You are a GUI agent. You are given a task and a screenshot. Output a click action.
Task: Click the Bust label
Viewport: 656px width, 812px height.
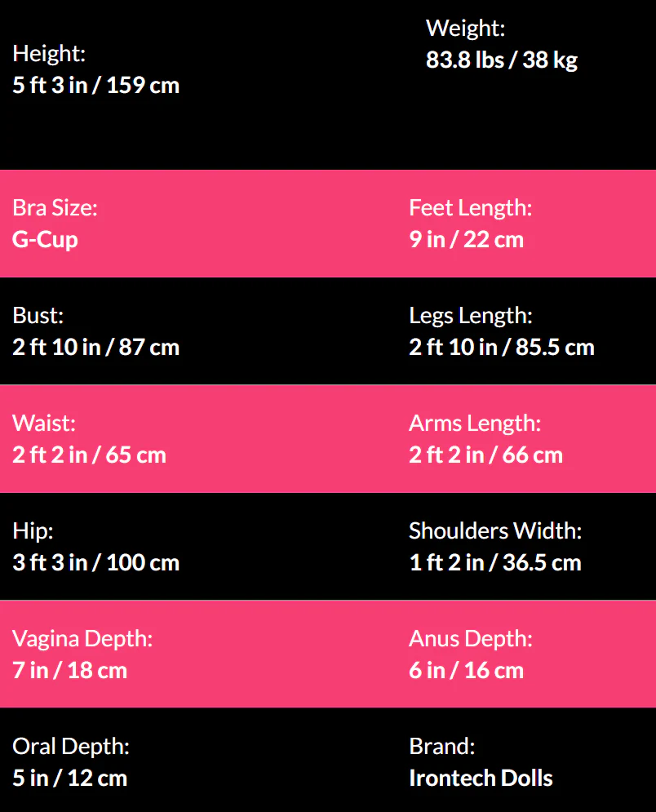[x=38, y=316]
